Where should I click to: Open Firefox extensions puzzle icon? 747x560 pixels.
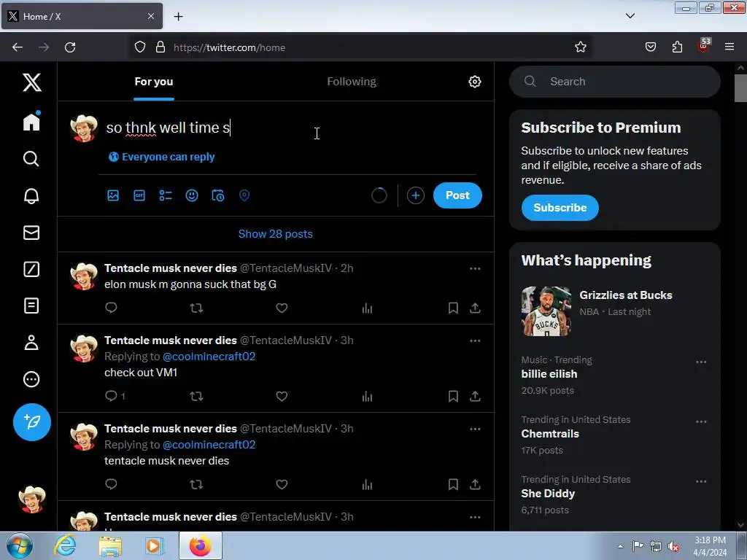677,47
